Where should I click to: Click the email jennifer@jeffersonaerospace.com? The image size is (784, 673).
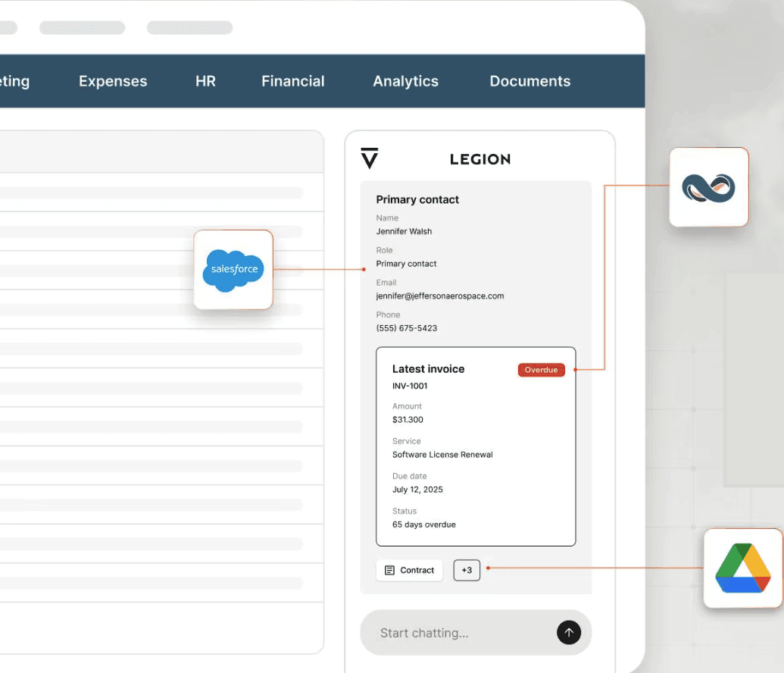point(440,296)
